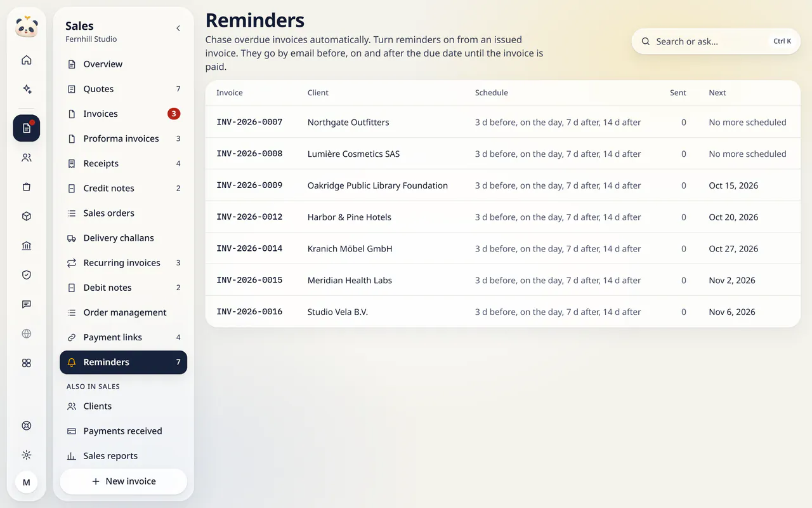Click the Client column header
Screen dimensions: 812x508
pos(318,93)
